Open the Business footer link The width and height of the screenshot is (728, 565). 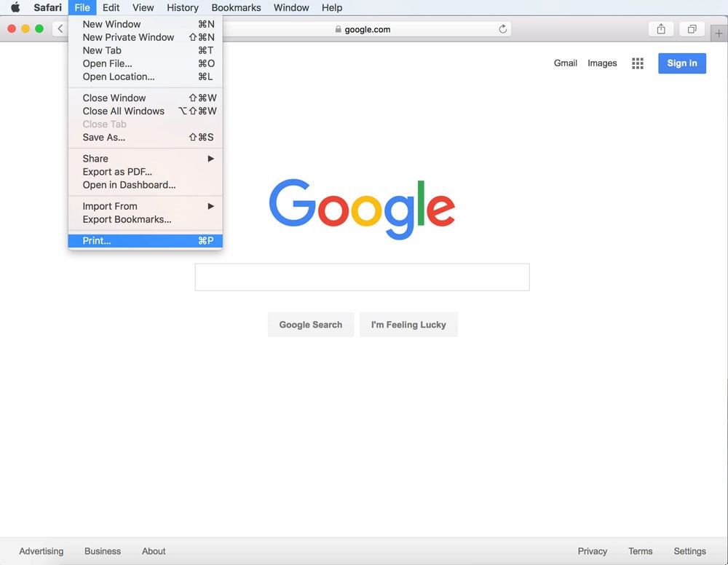coord(103,551)
